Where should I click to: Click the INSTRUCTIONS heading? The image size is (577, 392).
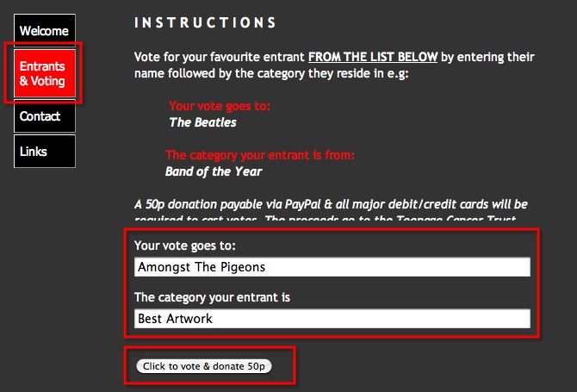point(206,22)
